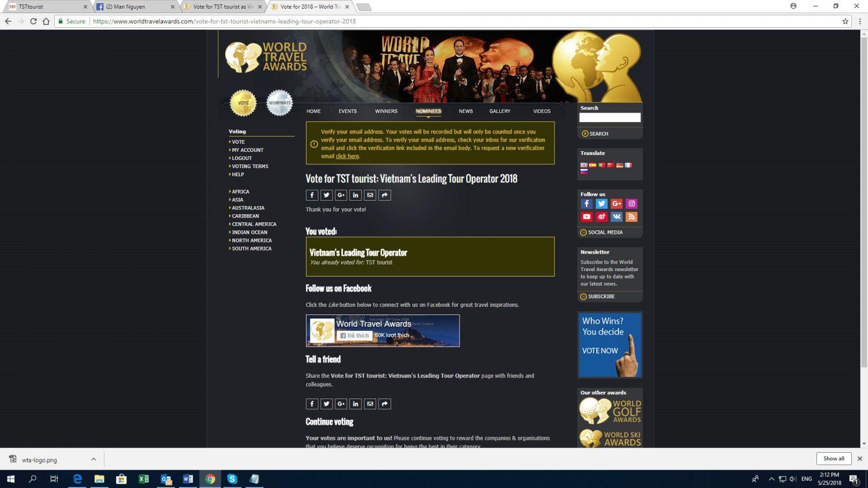Click the SUBSCRIBE newsletter button
The height and width of the screenshot is (488, 868).
click(x=601, y=297)
